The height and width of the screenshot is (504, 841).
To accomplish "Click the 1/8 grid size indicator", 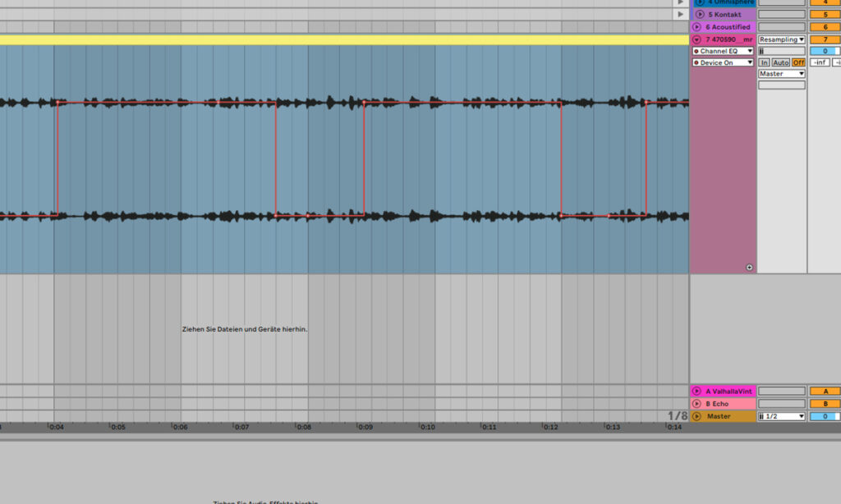I will 678,416.
